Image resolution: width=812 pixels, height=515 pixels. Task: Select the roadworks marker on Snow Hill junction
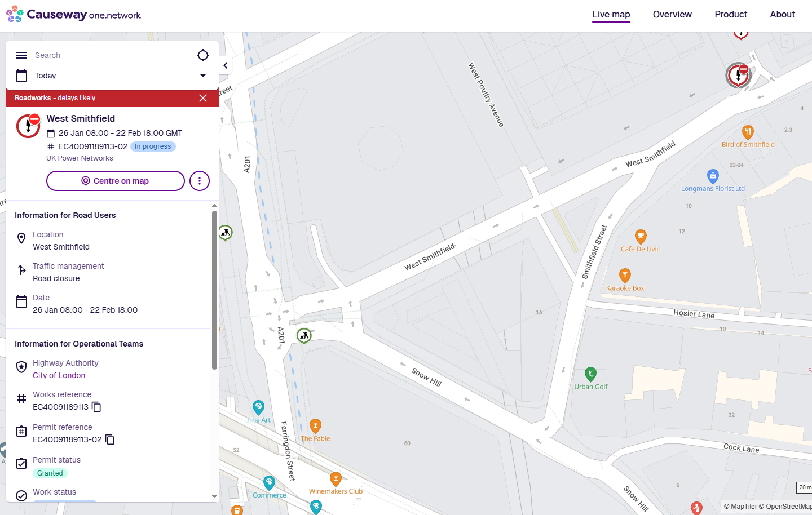pyautogui.click(x=304, y=336)
